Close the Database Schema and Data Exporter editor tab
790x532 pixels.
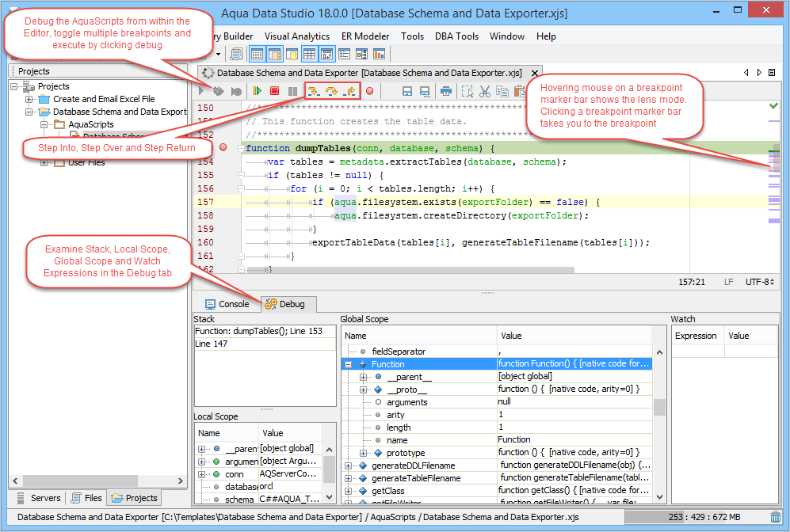pyautogui.click(x=535, y=73)
